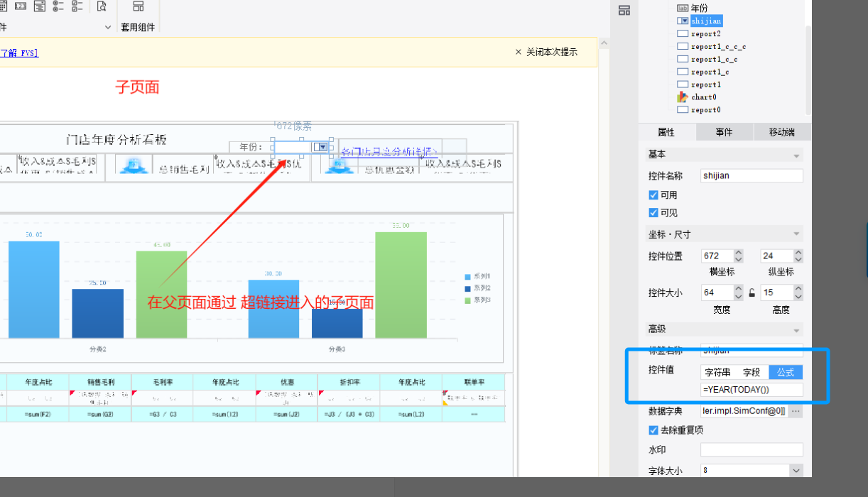Click the 宽度 field showing 64
The height and width of the screenshot is (497, 868).
pyautogui.click(x=717, y=293)
